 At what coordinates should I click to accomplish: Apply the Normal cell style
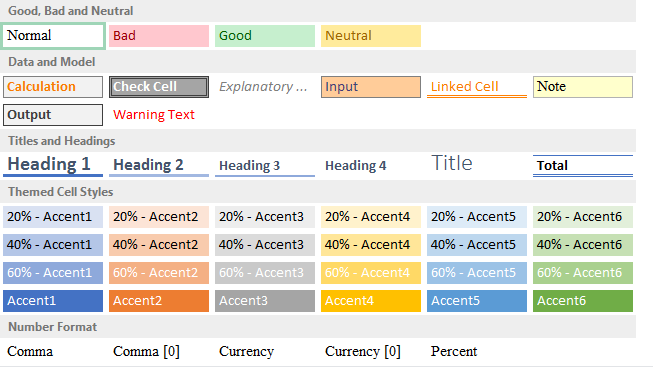pyautogui.click(x=53, y=36)
